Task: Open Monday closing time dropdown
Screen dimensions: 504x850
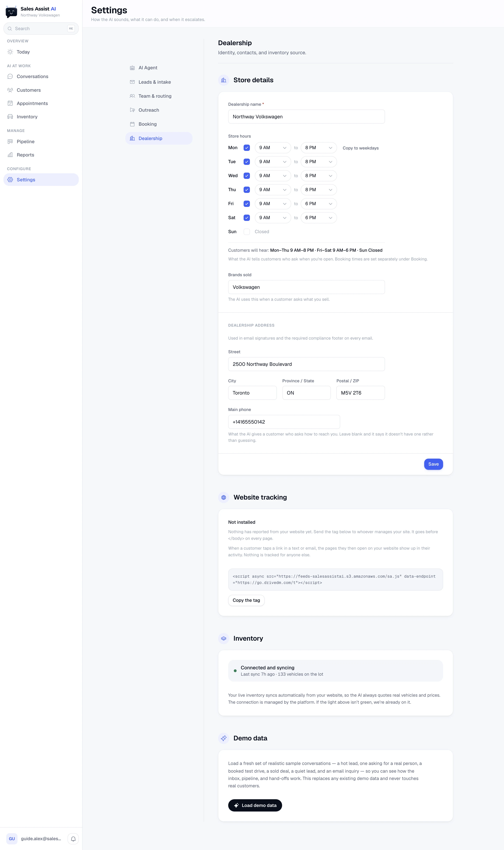Action: [x=318, y=148]
